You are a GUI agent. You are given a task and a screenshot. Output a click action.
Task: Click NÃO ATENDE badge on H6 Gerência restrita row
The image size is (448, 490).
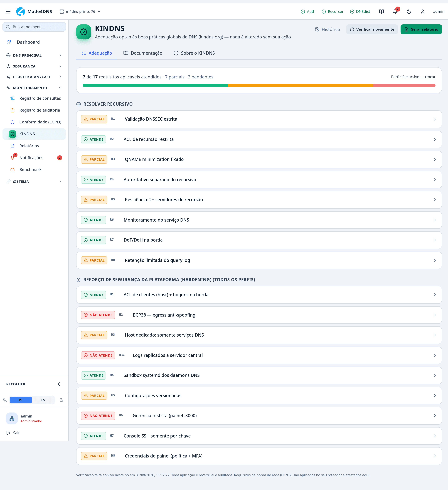[98, 416]
